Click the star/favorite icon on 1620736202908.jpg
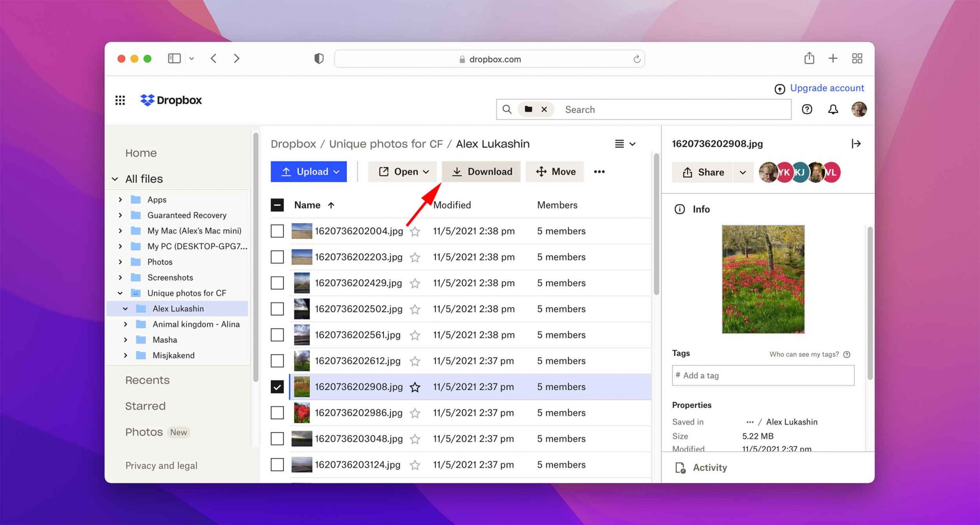Viewport: 980px width, 525px height. point(415,386)
